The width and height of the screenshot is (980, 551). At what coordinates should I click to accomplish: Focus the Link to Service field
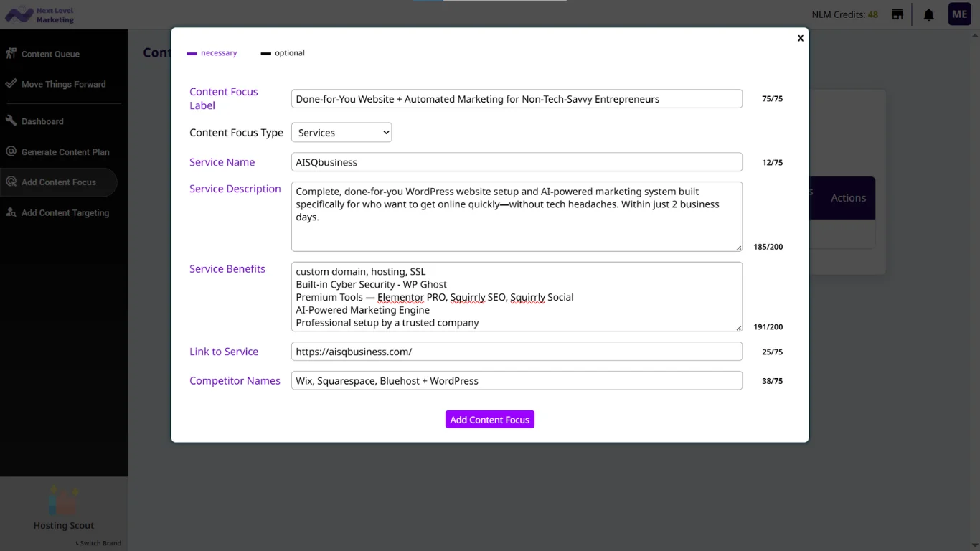tap(517, 352)
